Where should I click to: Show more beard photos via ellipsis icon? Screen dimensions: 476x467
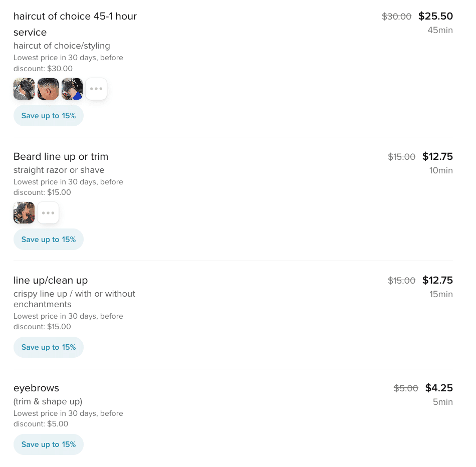[x=48, y=212]
